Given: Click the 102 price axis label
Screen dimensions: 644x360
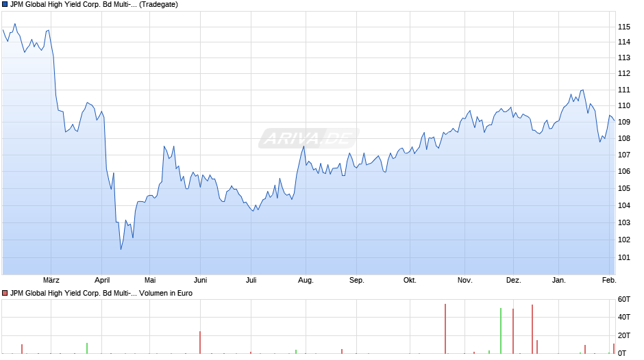Looking at the screenshot, I should point(624,240).
